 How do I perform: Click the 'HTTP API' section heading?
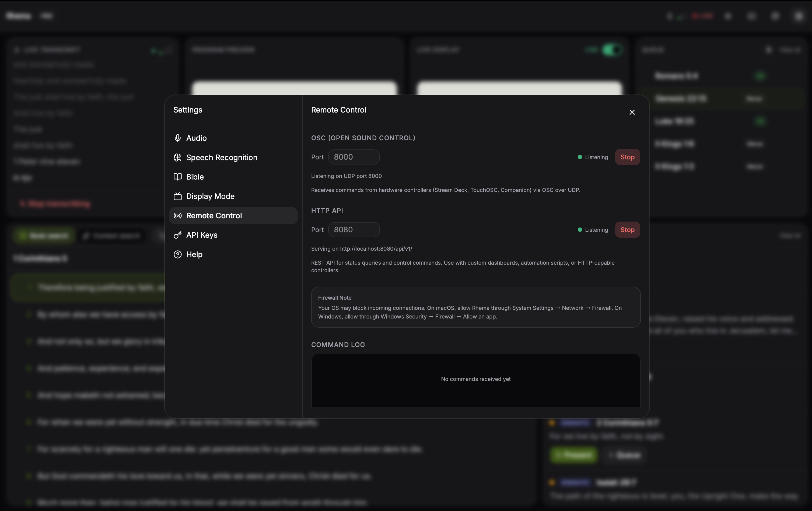(x=327, y=211)
